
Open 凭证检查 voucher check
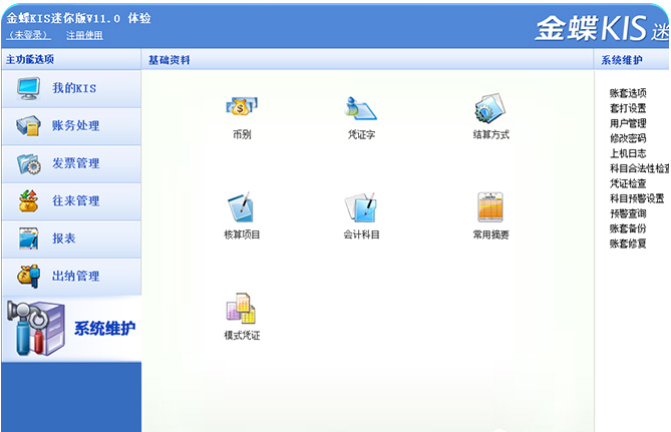coord(628,183)
